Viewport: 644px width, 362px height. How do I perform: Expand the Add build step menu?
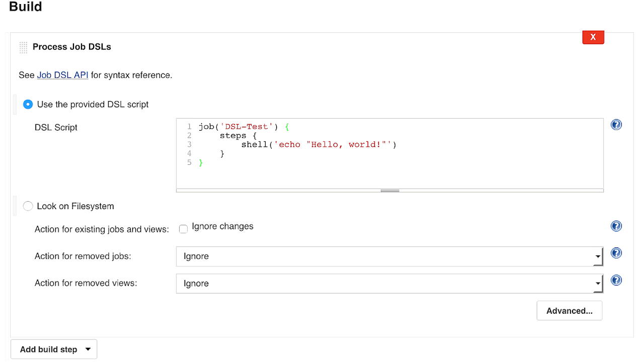tap(54, 349)
